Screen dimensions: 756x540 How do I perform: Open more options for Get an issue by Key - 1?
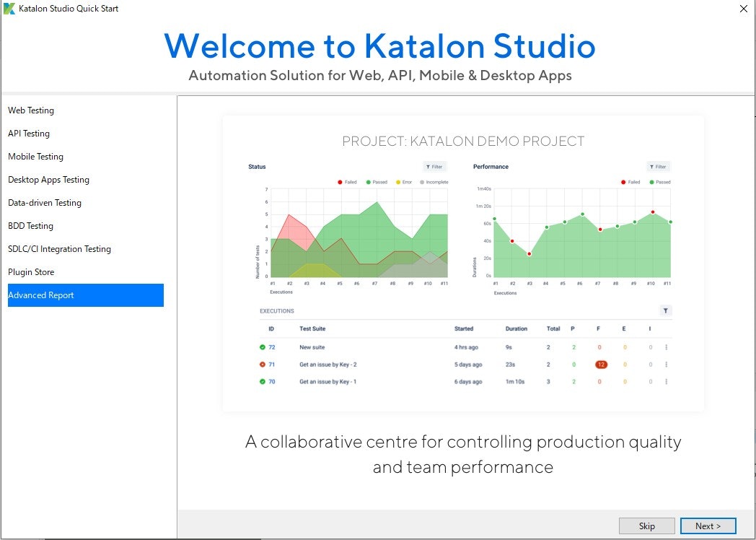(x=667, y=381)
